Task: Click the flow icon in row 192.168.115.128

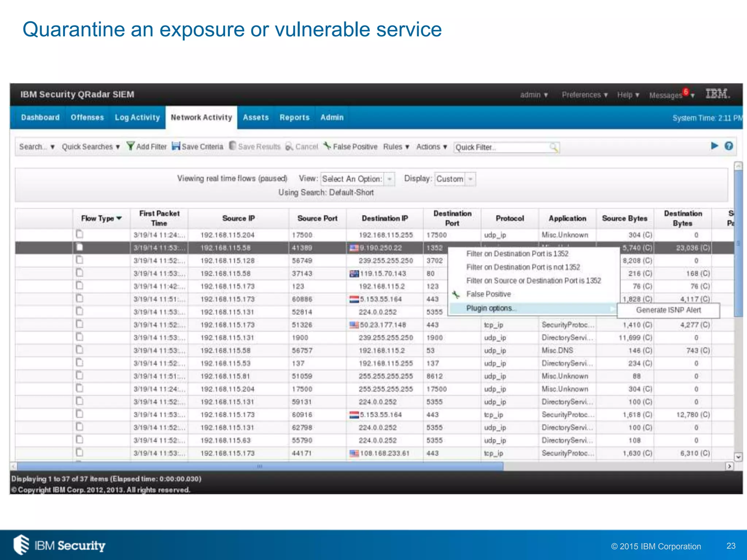Action: [x=80, y=260]
